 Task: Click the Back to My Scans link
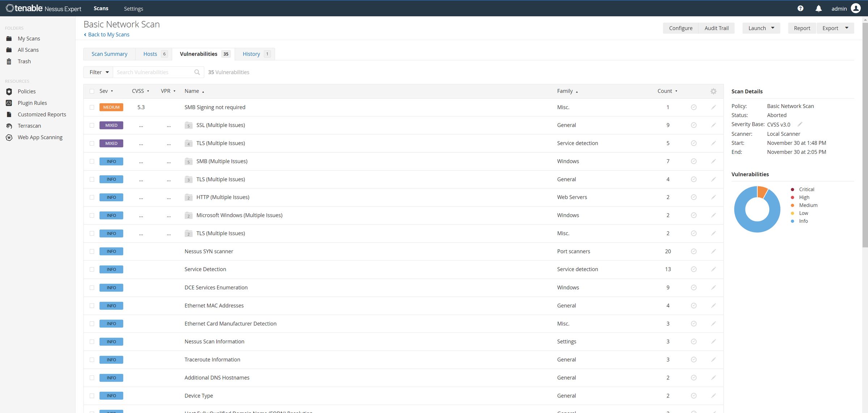pyautogui.click(x=108, y=34)
